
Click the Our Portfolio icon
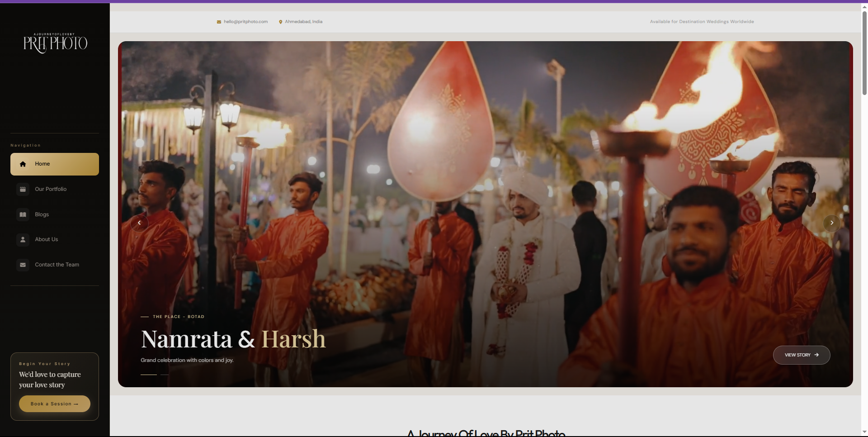tap(23, 189)
